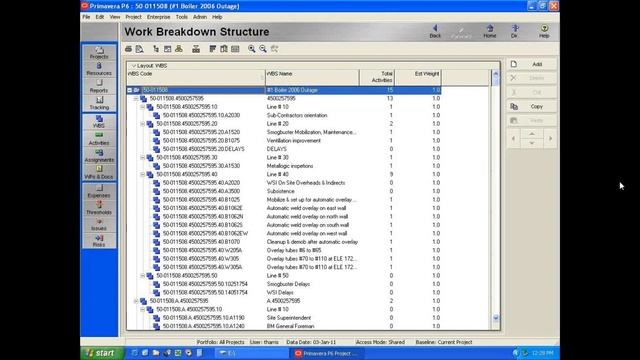Click the greyed Zoom to Fit icon
The height and width of the screenshot is (360, 640).
[274, 49]
